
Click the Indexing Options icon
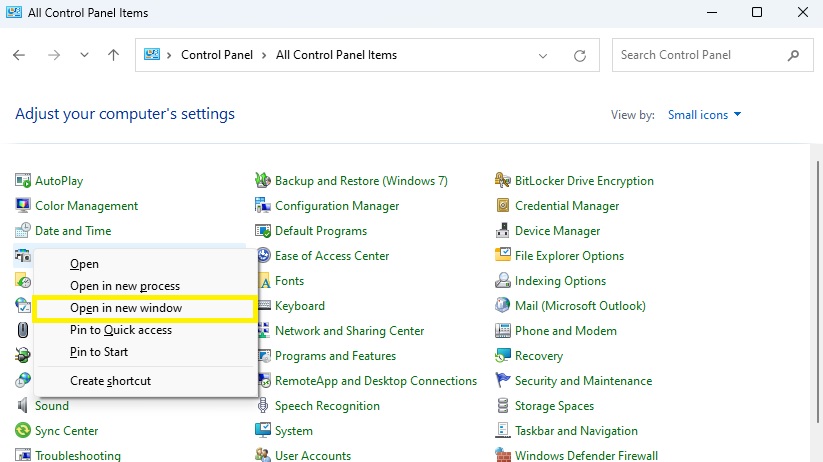502,280
